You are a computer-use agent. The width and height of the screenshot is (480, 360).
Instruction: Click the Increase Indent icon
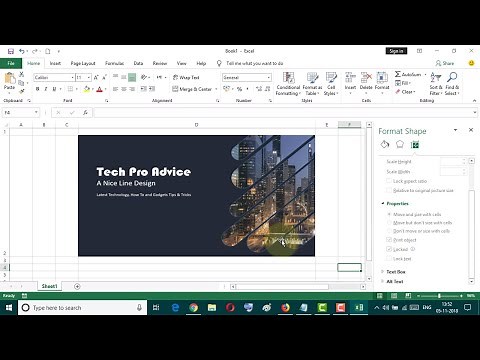[152, 89]
